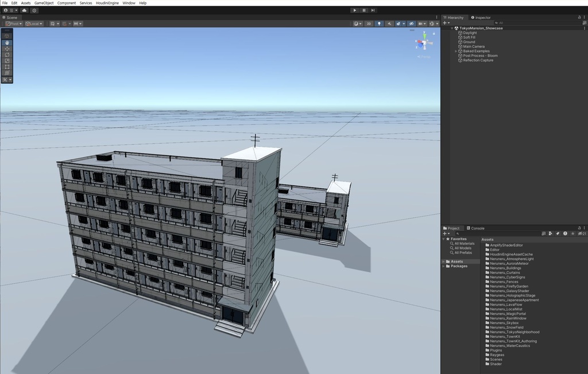Click the import activity log icon in Project panel

[565, 233]
